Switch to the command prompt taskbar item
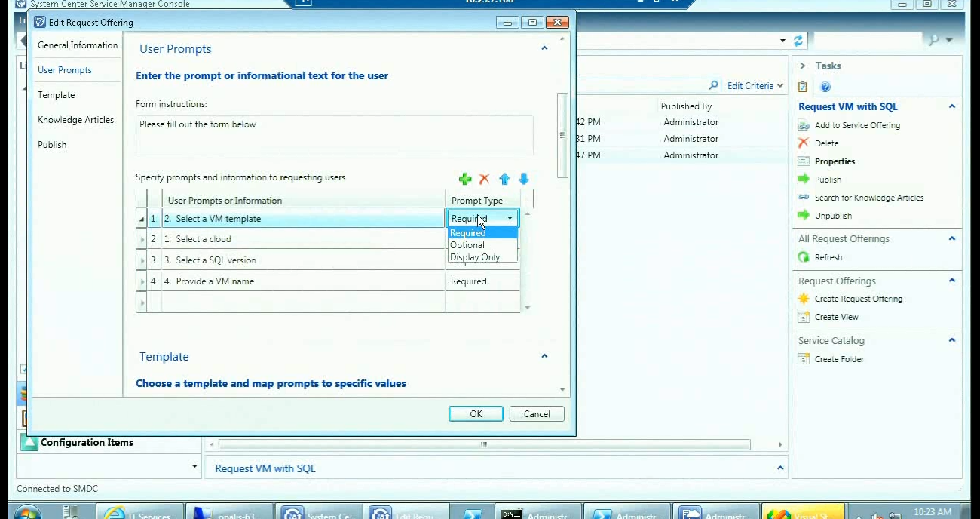980x519 pixels. (537, 513)
